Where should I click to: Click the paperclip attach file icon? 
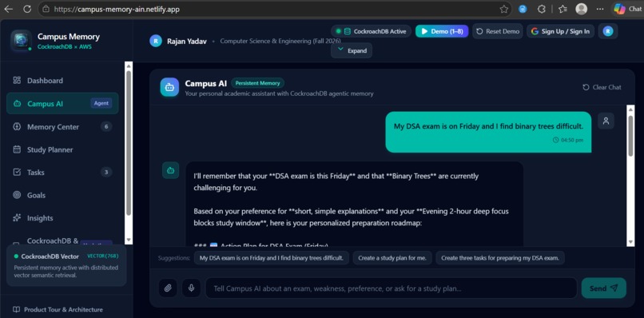[x=168, y=288]
